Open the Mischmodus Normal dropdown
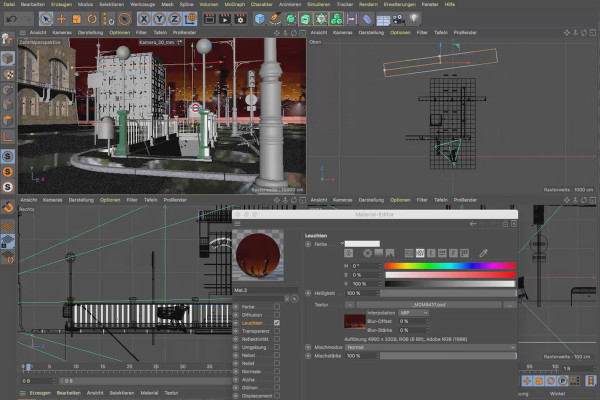The height and width of the screenshot is (400, 600). 430,347
